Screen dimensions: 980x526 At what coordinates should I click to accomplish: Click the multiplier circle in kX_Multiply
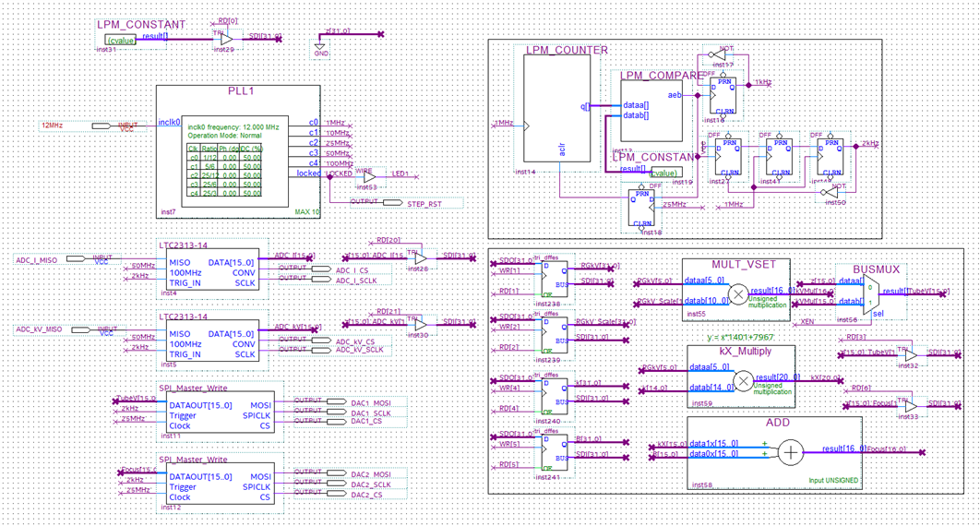[x=743, y=381]
